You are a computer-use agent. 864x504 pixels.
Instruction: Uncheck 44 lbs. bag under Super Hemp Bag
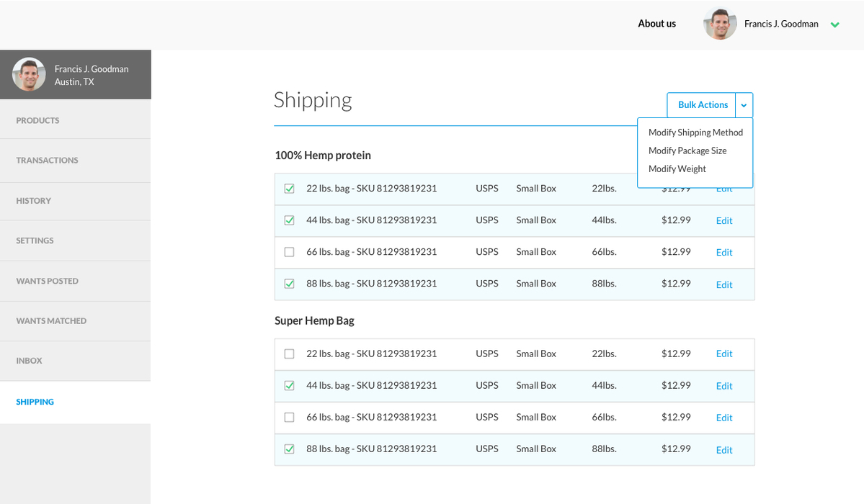[289, 386]
